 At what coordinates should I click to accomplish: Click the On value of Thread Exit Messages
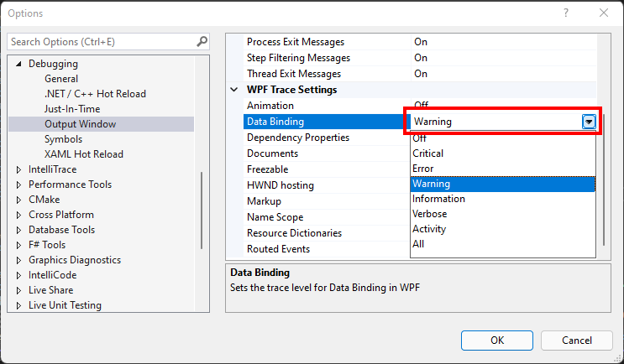pos(421,74)
